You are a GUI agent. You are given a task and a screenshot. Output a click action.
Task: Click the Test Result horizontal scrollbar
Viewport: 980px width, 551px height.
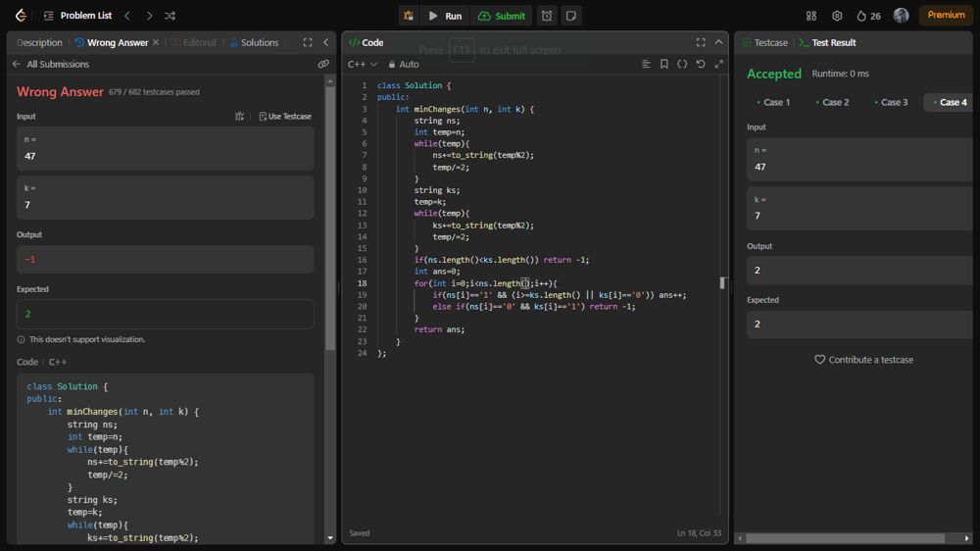pyautogui.click(x=845, y=538)
